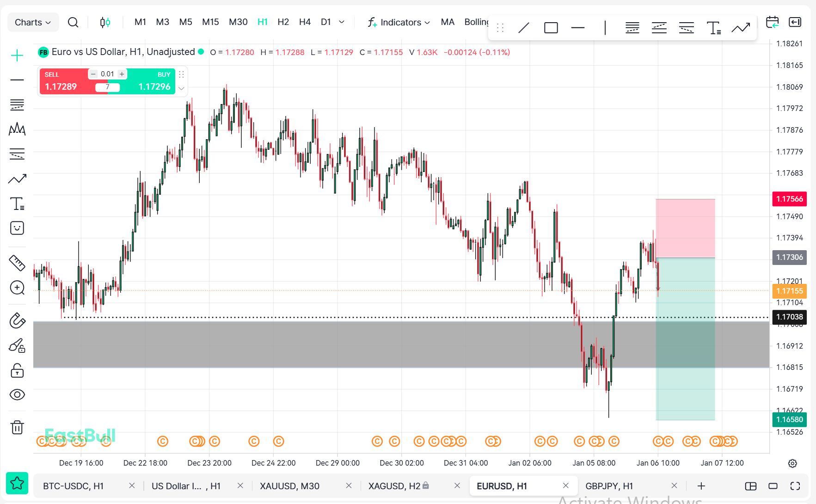The width and height of the screenshot is (816, 504).
Task: Expand the Indicators dropdown
Action: tap(399, 22)
